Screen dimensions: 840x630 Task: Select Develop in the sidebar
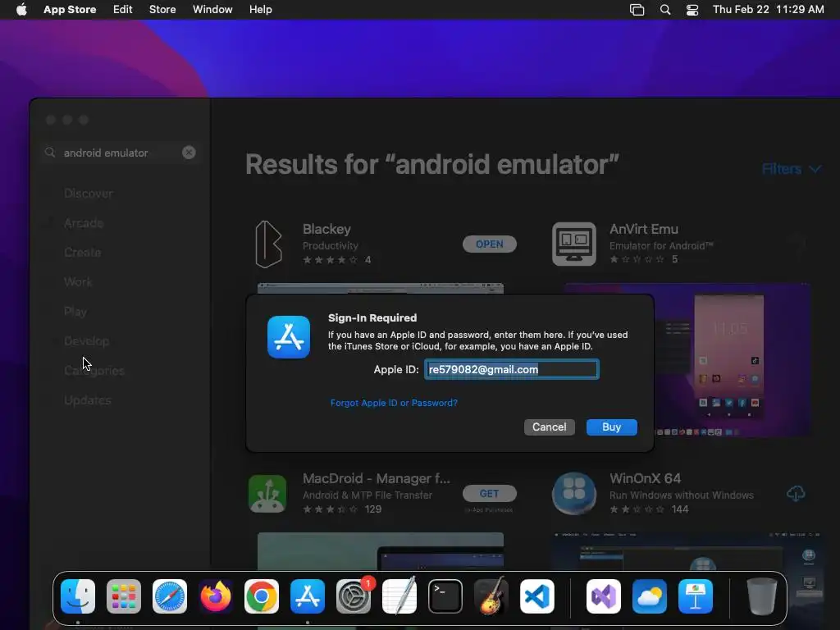pos(87,340)
